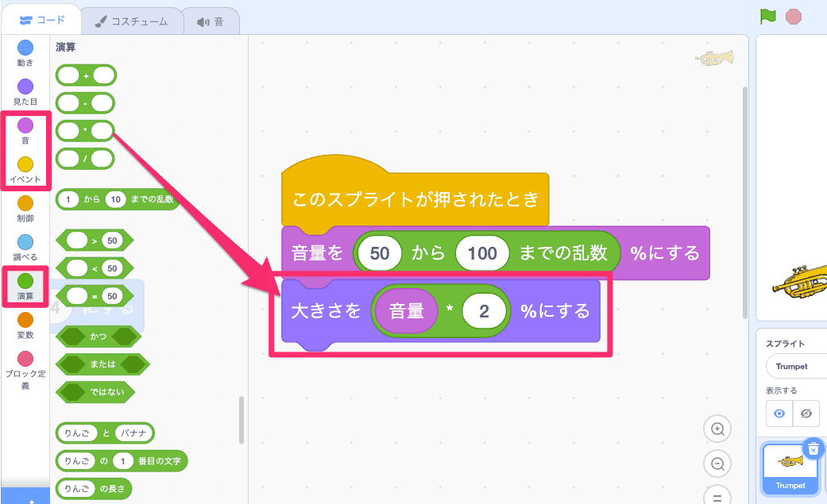Image resolution: width=827 pixels, height=504 pixels.
Task: Start the project with the green flag
Action: [x=767, y=16]
